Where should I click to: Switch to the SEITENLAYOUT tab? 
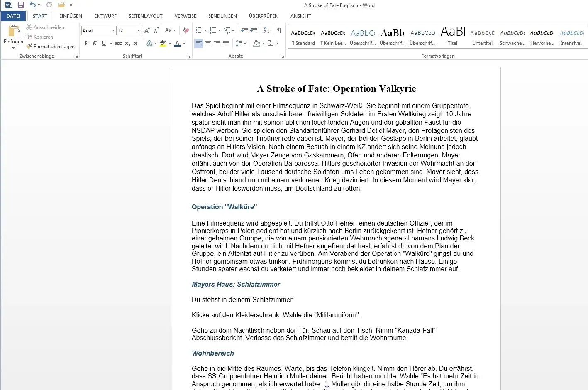[x=146, y=16]
